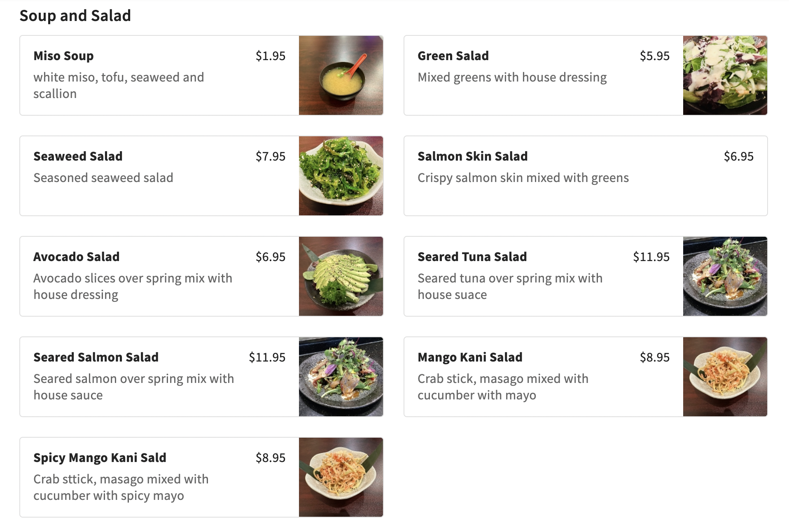Click the Mango Kani Salad photo

click(725, 377)
